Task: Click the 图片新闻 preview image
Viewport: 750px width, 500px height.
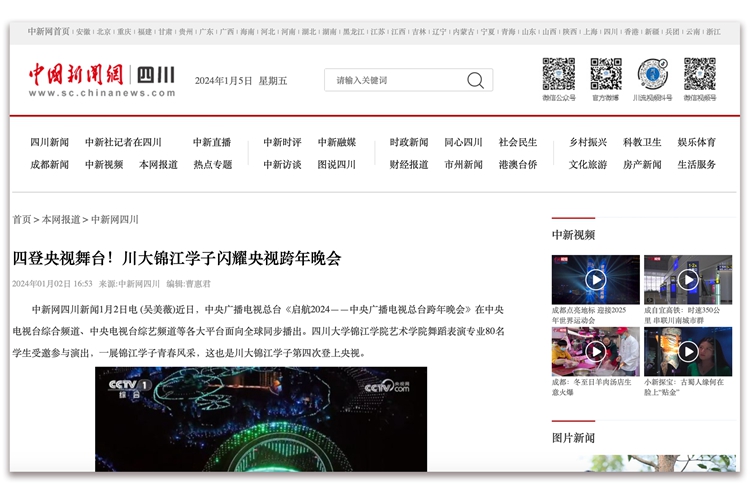Action: click(644, 463)
